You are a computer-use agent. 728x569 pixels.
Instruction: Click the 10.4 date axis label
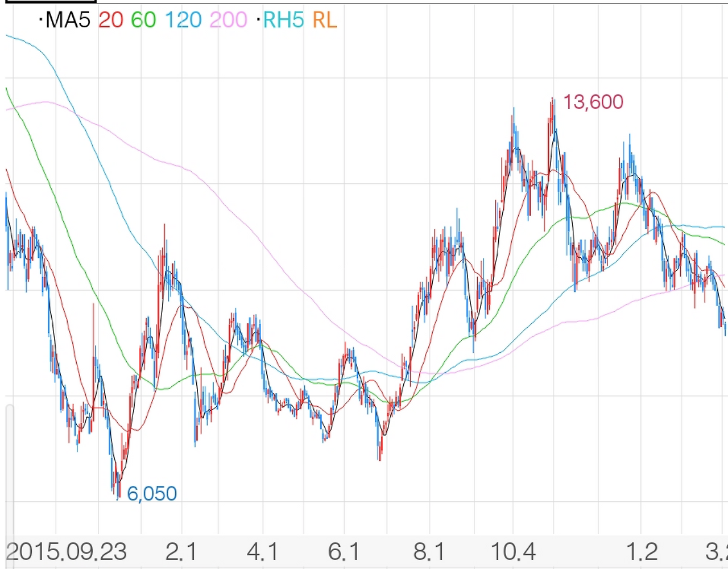click(512, 552)
